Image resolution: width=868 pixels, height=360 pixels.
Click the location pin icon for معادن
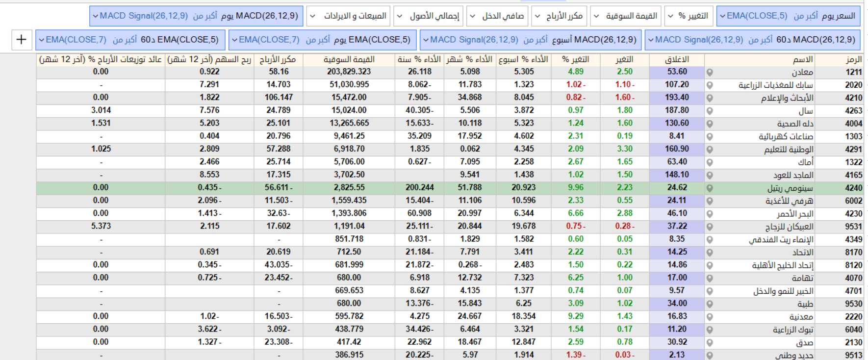(710, 72)
